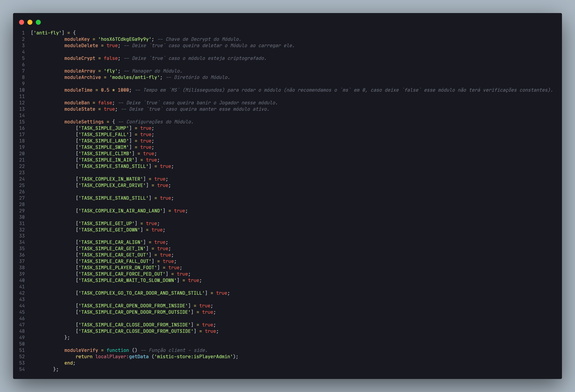Click line number 10
This screenshot has width=575, height=392.
22,90
